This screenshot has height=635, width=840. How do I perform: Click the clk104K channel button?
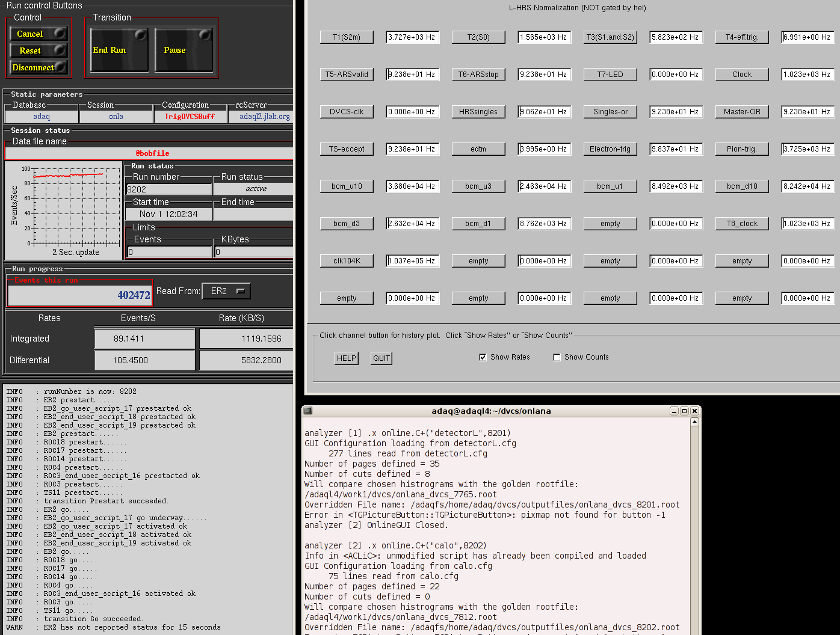pyautogui.click(x=347, y=261)
